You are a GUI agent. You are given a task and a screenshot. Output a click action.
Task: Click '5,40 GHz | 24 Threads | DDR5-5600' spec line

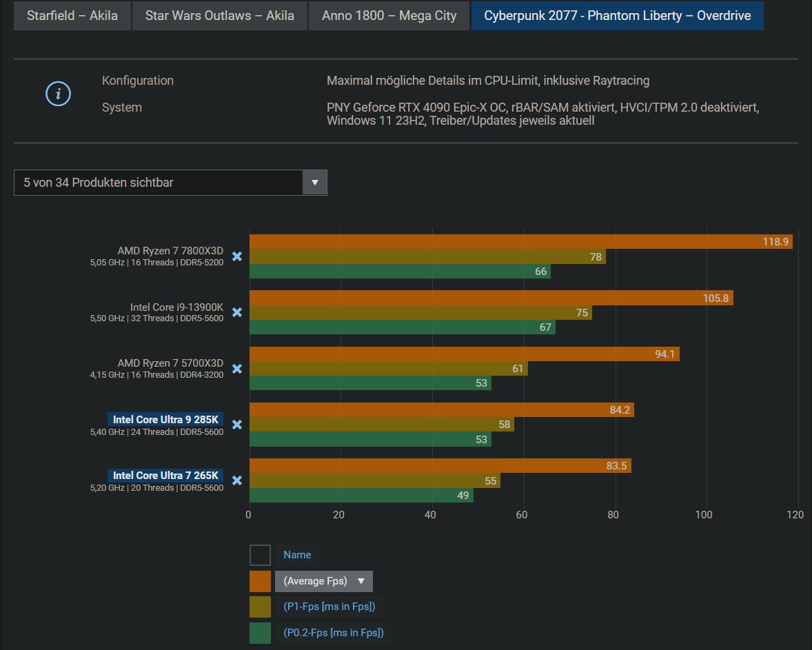click(157, 432)
